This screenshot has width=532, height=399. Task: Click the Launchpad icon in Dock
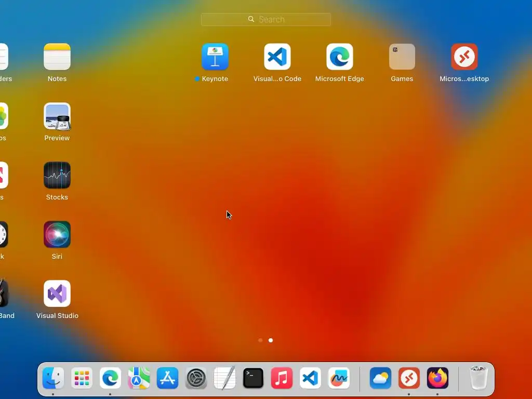[x=82, y=378]
